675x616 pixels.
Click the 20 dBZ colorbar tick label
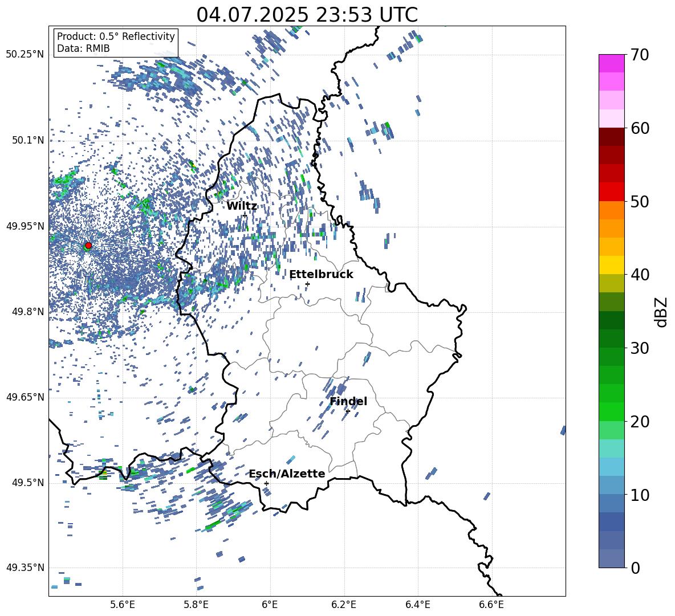(640, 422)
